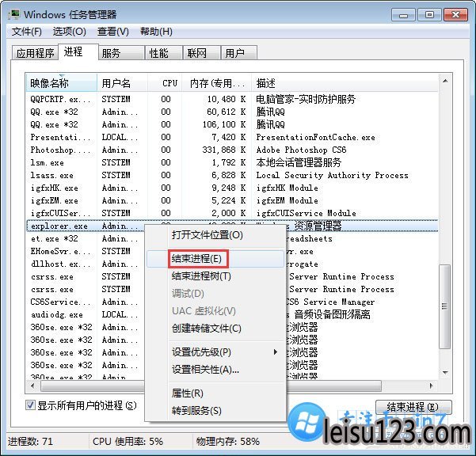This screenshot has width=476, height=456.
Task: Select the 进程 tab
Action: (x=78, y=52)
